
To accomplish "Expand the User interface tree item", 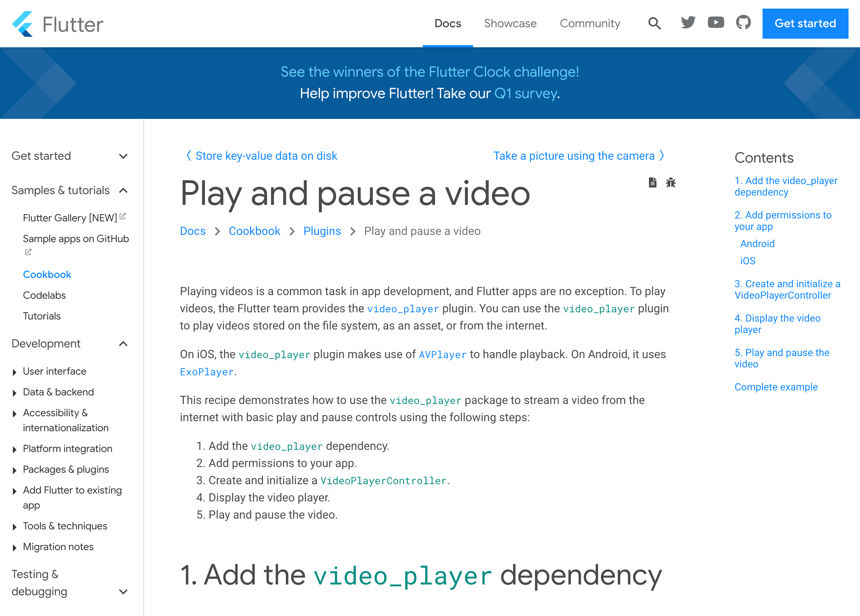I will [x=14, y=372].
